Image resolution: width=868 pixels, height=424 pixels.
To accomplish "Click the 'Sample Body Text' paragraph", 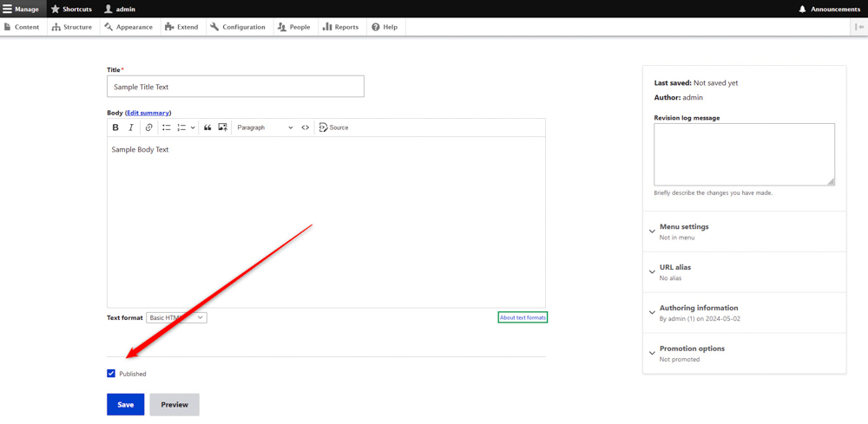I will 140,149.
